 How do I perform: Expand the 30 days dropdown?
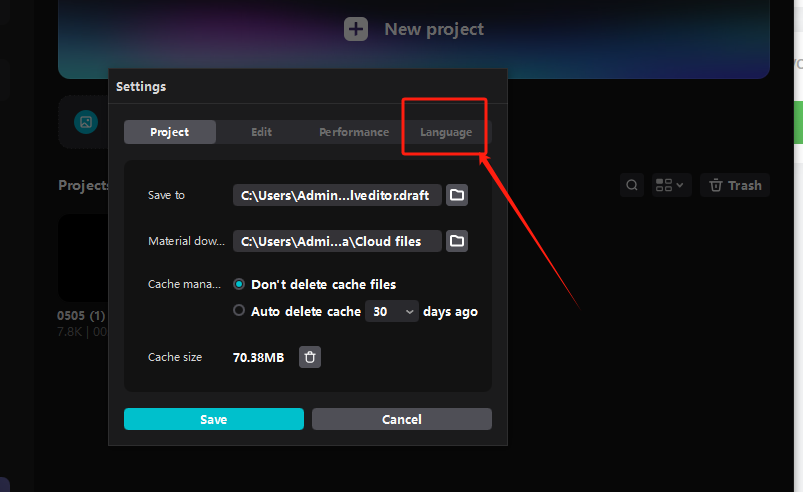(x=392, y=312)
